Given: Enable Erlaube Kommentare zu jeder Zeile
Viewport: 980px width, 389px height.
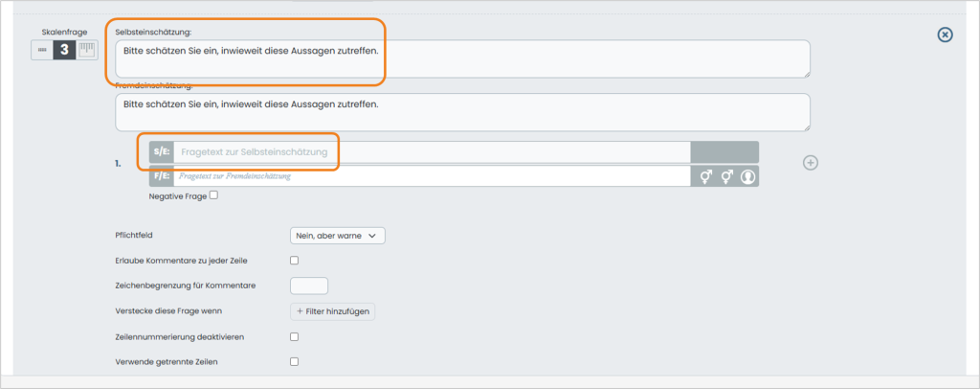Looking at the screenshot, I should click(295, 261).
